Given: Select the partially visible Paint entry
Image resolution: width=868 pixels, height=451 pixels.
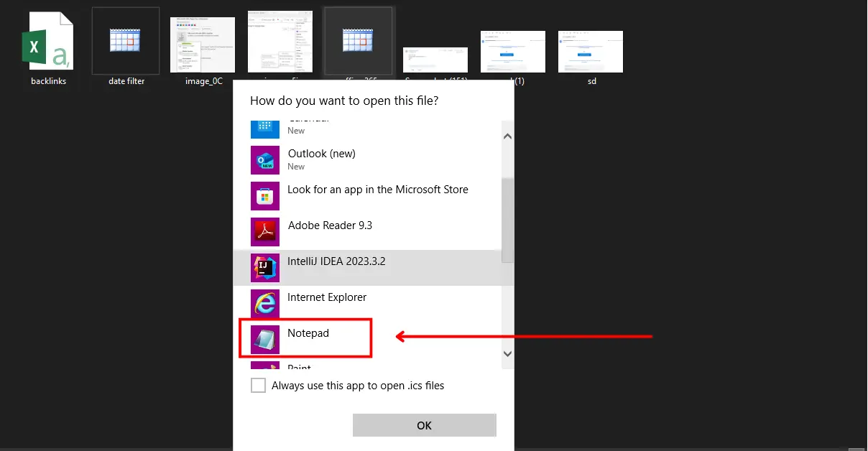Looking at the screenshot, I should [368, 365].
